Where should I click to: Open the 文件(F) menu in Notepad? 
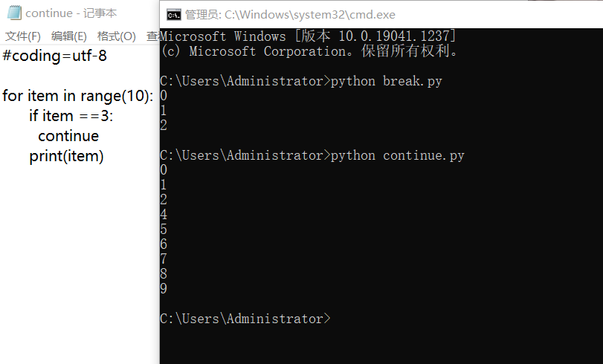22,36
